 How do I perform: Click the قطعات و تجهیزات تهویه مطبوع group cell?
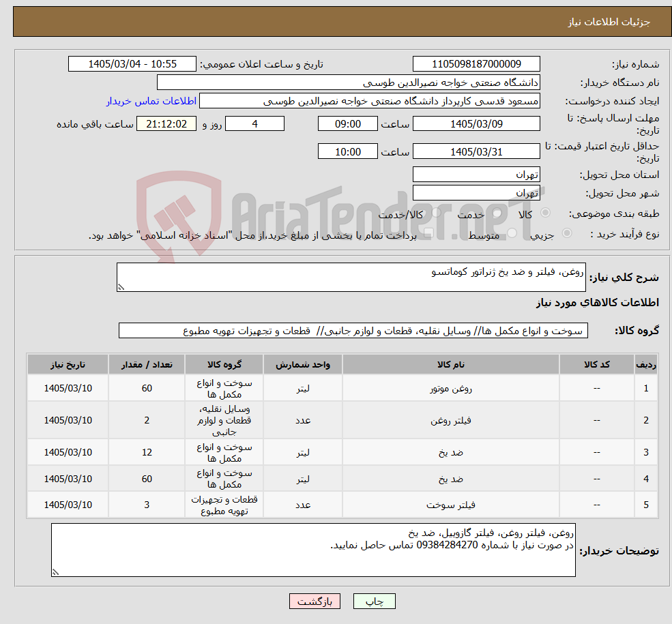(x=224, y=505)
